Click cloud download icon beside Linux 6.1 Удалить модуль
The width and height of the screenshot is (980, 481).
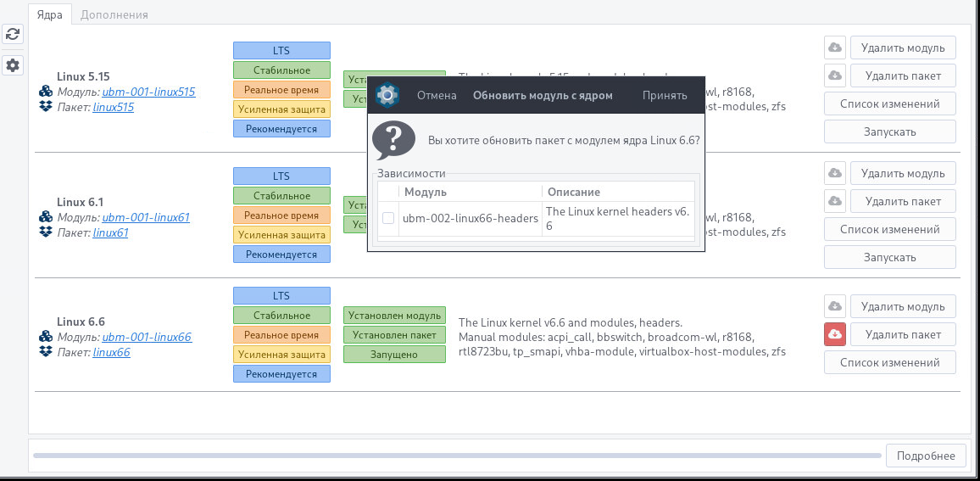[x=834, y=173]
